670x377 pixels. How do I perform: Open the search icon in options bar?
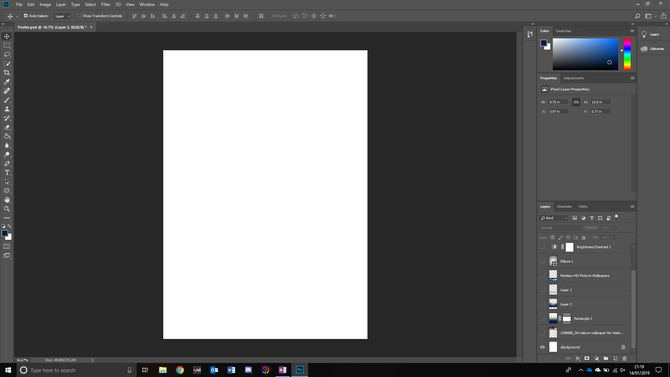click(x=638, y=16)
